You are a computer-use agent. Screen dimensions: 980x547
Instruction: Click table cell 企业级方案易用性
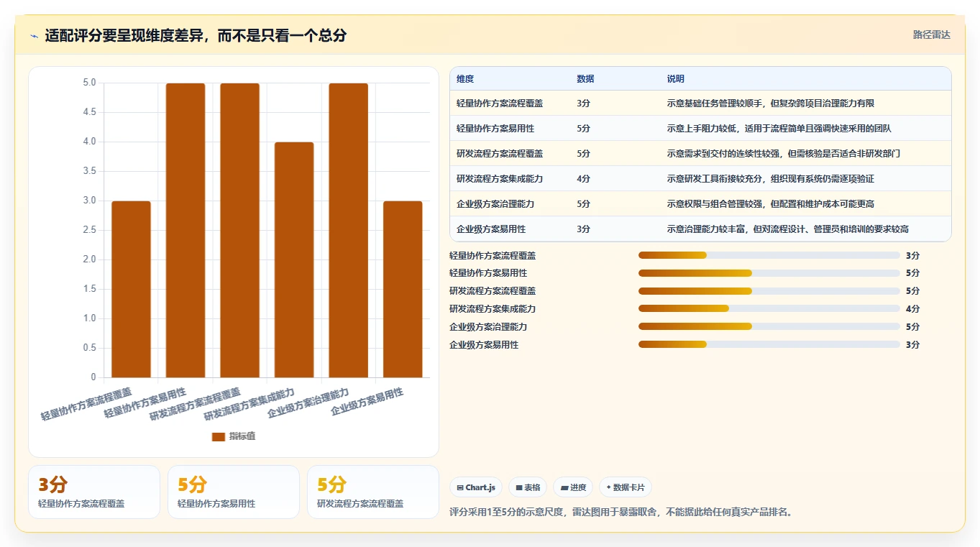tap(491, 229)
